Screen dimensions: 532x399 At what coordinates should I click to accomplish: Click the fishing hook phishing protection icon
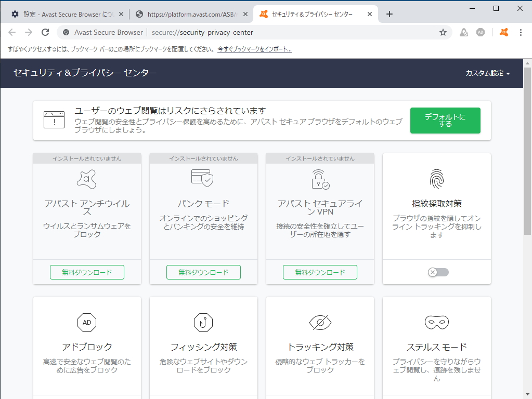pos(203,322)
